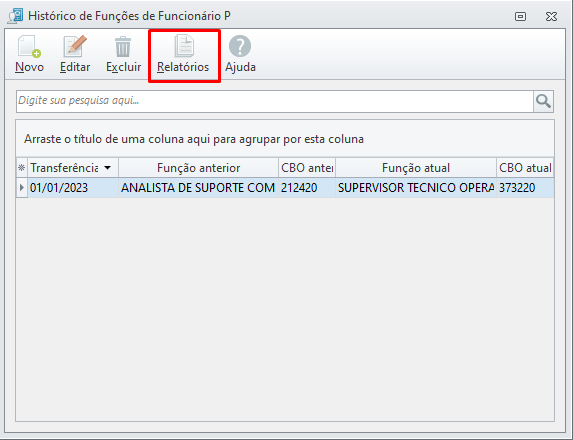
Task: Click the CBO atual column header
Action: point(525,168)
